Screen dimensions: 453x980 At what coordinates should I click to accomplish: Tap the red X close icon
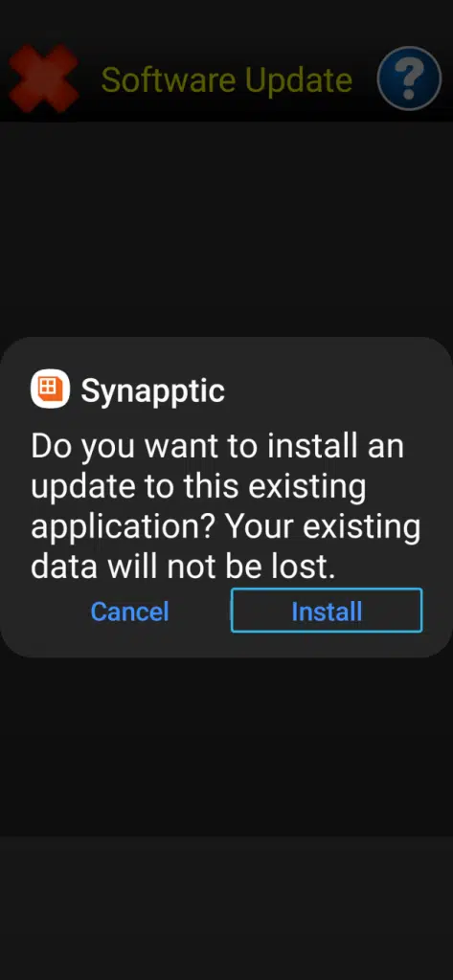(42, 78)
